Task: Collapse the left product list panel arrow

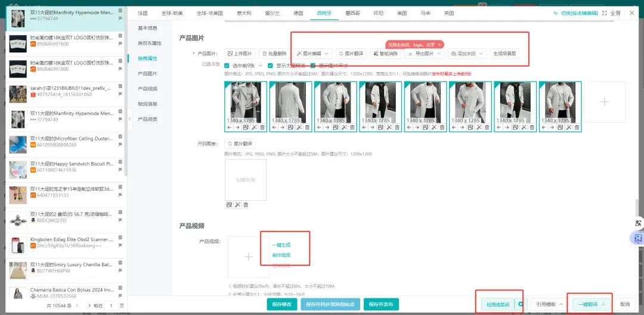Action: (130, 119)
